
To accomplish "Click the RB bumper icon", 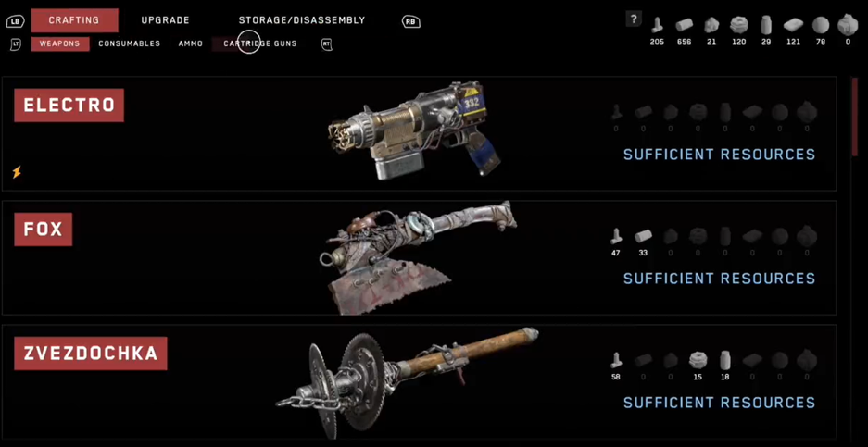I will point(410,21).
